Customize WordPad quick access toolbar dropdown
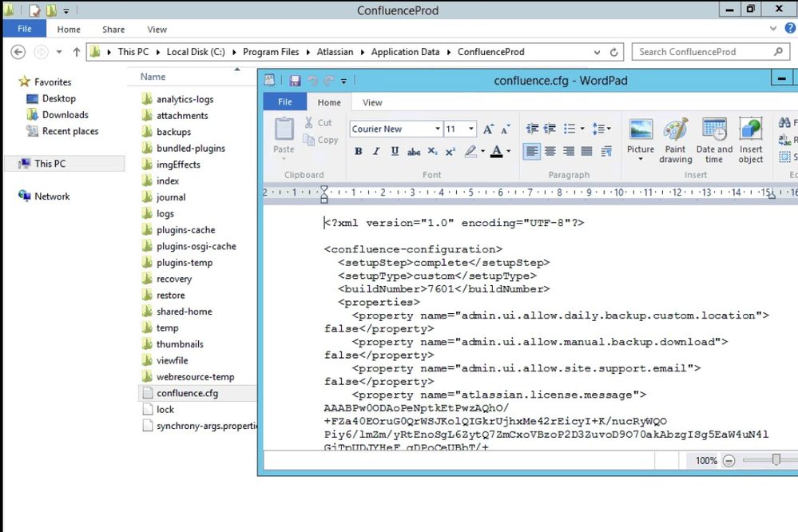Image resolution: width=798 pixels, height=532 pixels. (344, 81)
